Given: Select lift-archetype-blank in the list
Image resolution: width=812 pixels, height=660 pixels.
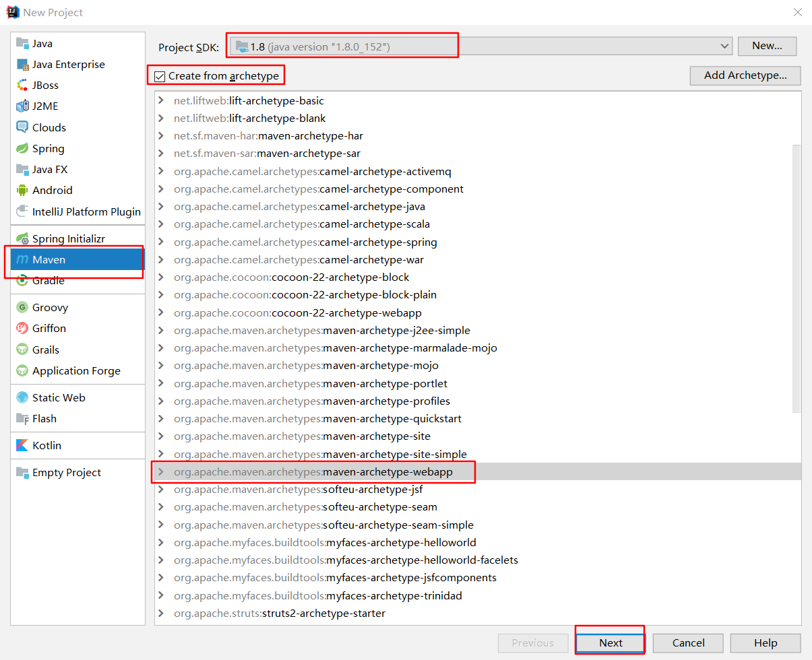Looking at the screenshot, I should click(478, 118).
